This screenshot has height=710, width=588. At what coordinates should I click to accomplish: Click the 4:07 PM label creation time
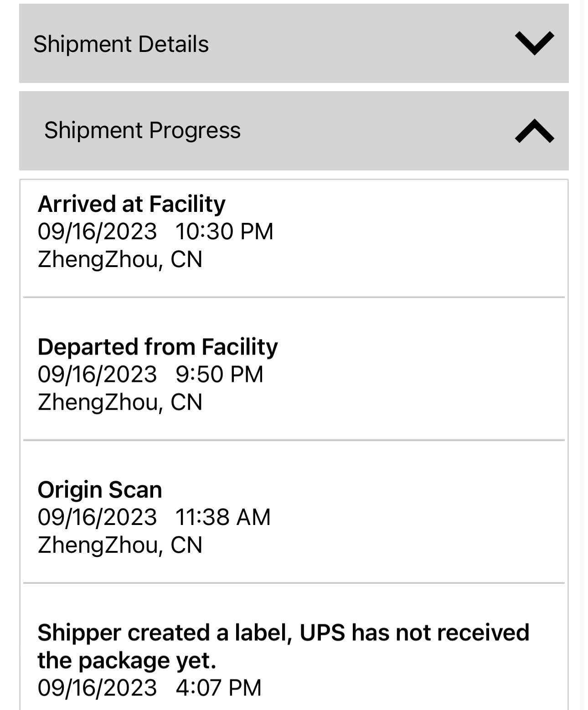(x=218, y=688)
